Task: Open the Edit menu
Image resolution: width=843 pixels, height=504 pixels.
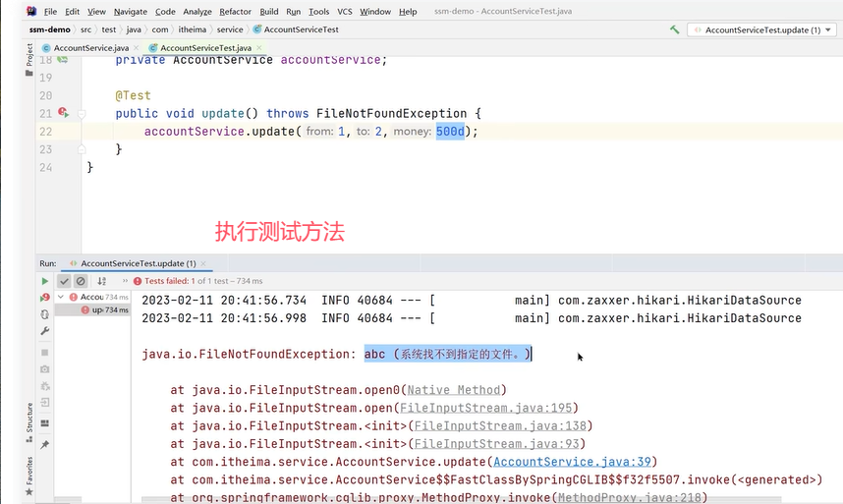Action: pos(72,11)
